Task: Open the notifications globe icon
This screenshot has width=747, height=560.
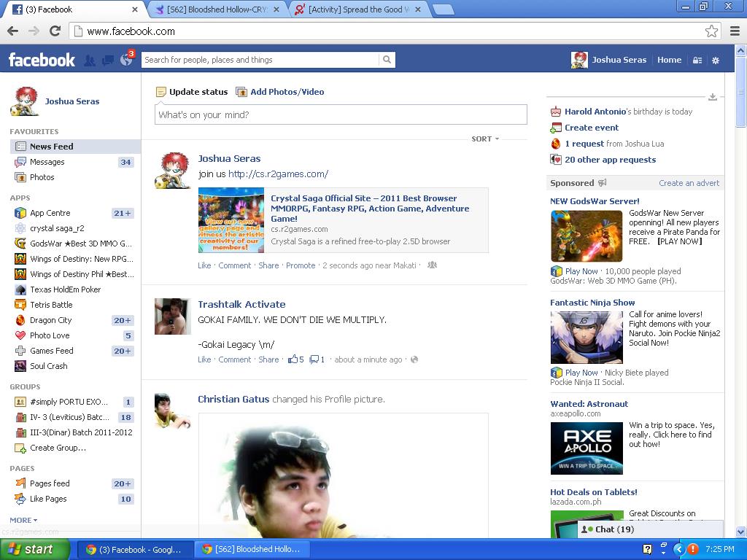Action: tap(126, 61)
